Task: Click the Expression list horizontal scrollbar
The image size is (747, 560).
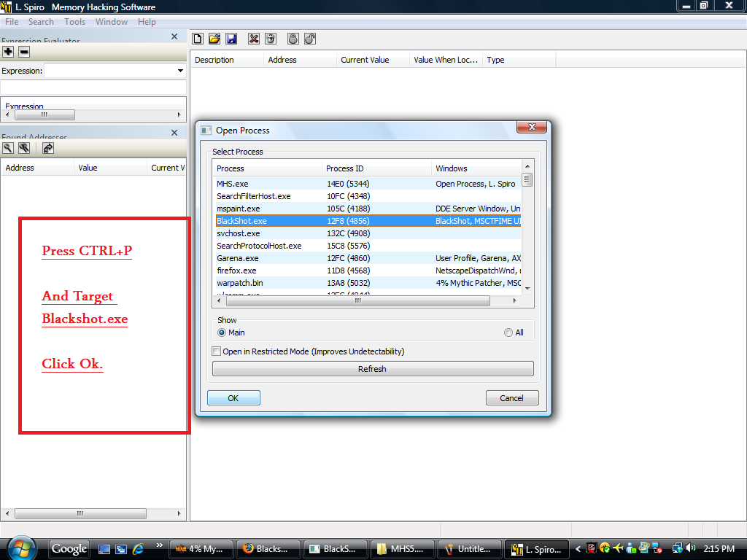Action: [x=44, y=114]
